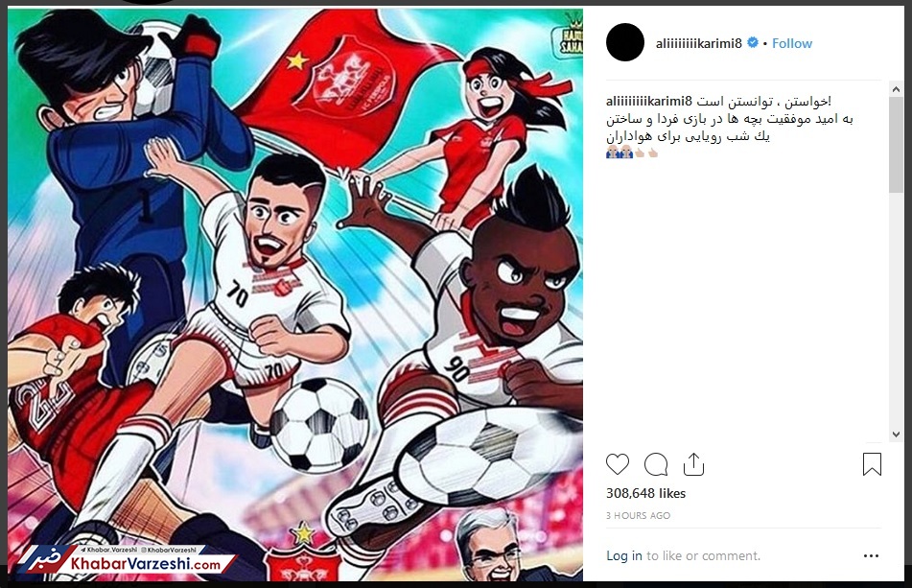Screen dimensions: 912x588
Task: Open the black circular profile picture
Action: (x=625, y=42)
